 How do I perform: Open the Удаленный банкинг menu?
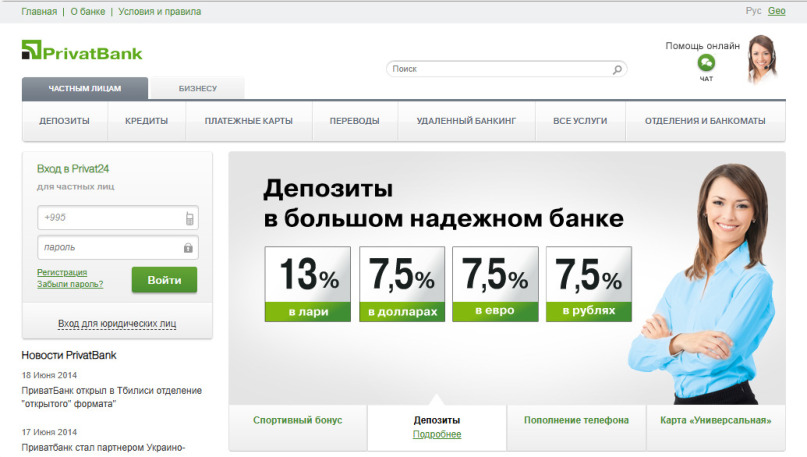tap(466, 121)
